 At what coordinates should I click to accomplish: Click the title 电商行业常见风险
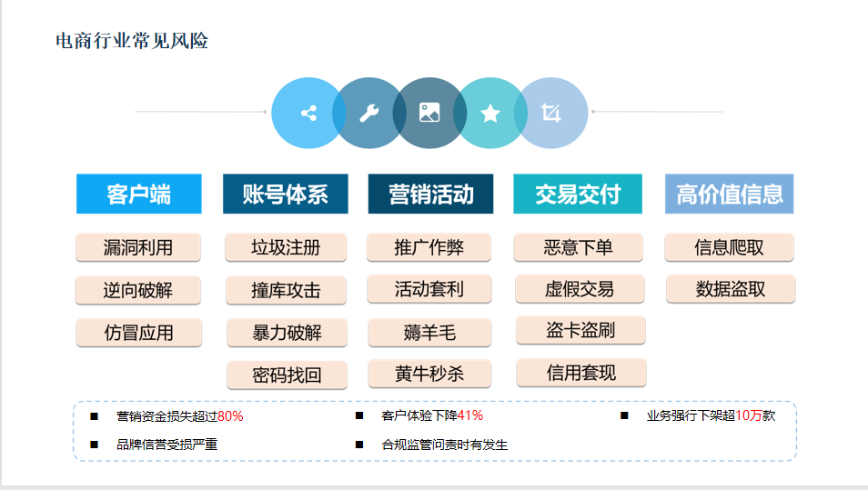pyautogui.click(x=132, y=41)
